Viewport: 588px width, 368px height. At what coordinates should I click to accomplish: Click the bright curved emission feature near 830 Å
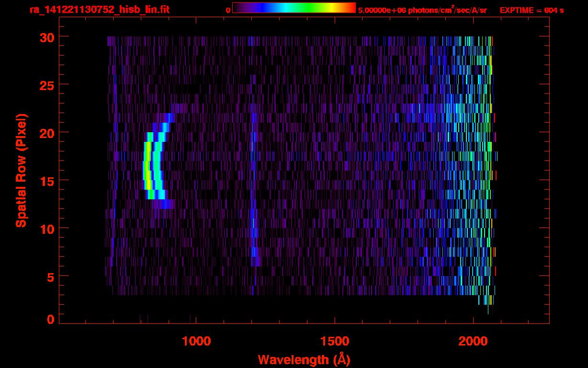point(148,165)
